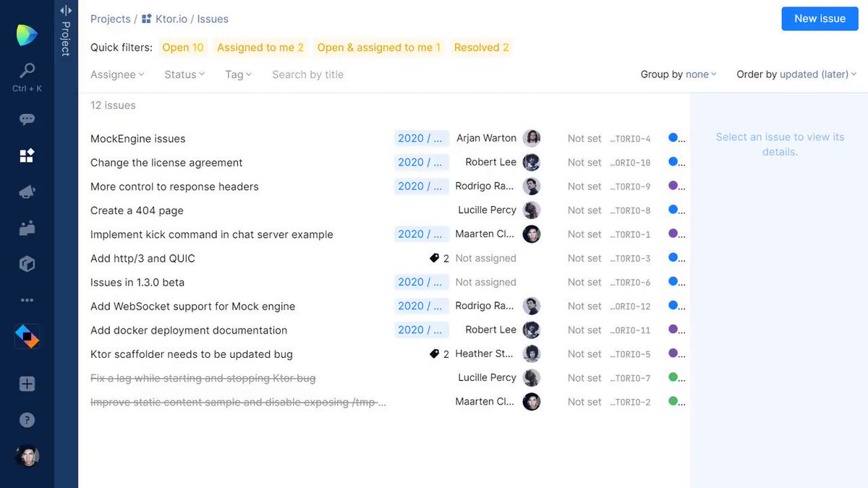Image resolution: width=868 pixels, height=488 pixels.
Task: Open the search panel with the magnifier icon
Action: click(27, 72)
